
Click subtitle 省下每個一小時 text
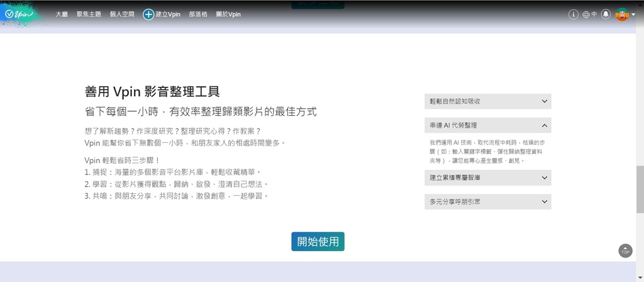201,111
